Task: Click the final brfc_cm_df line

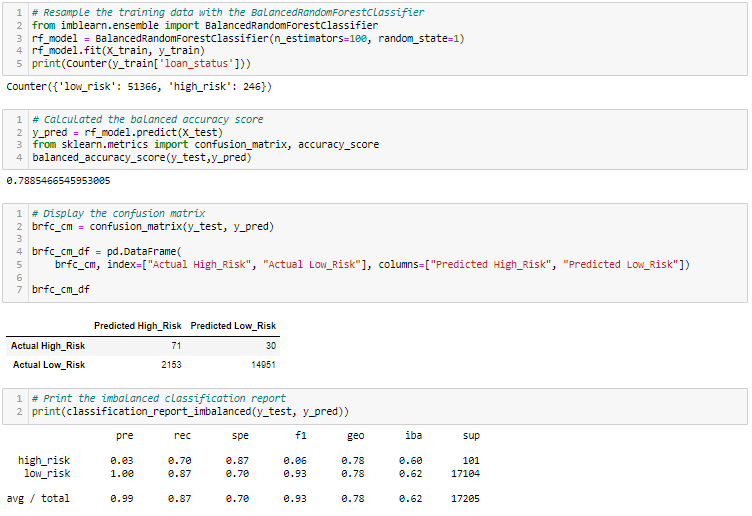Action: click(61, 289)
